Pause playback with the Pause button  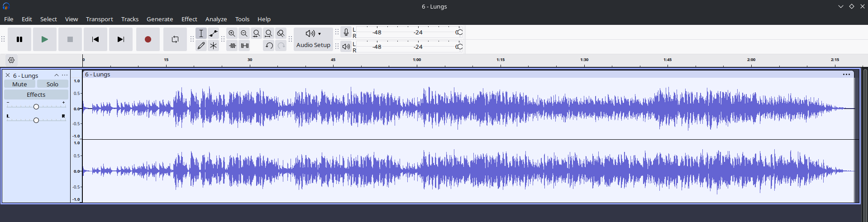coord(19,39)
